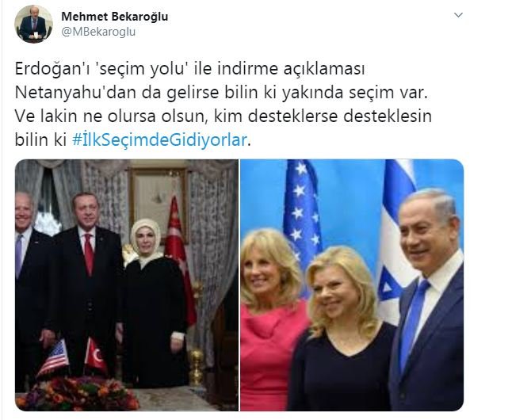531x420 pixels.
Task: Click the star-spangled flag in right photo
Action: [301, 217]
